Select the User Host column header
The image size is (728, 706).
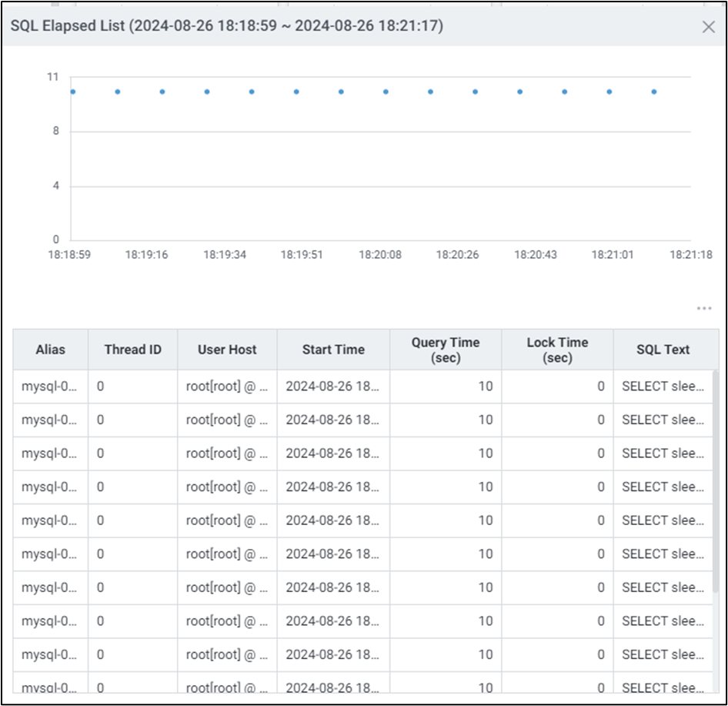tap(227, 350)
